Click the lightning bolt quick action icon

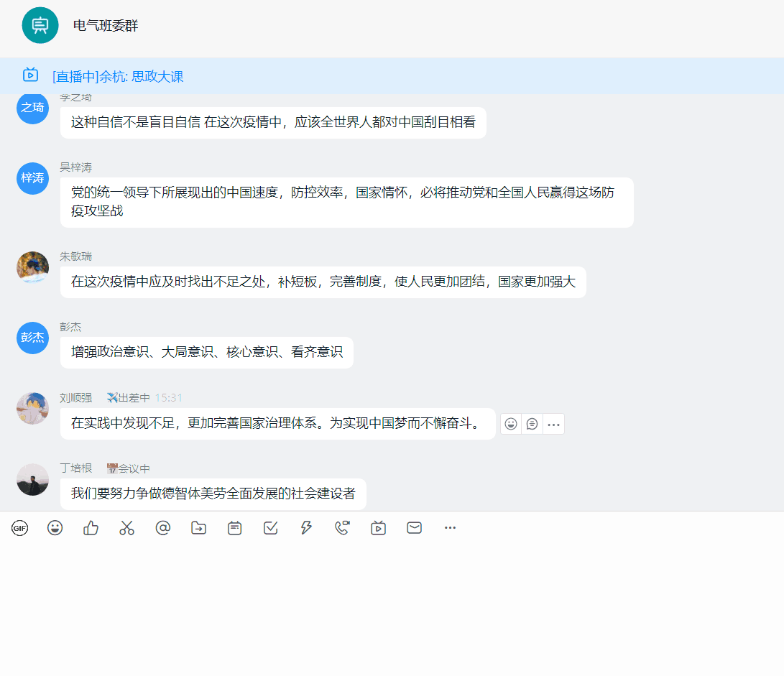click(x=307, y=528)
